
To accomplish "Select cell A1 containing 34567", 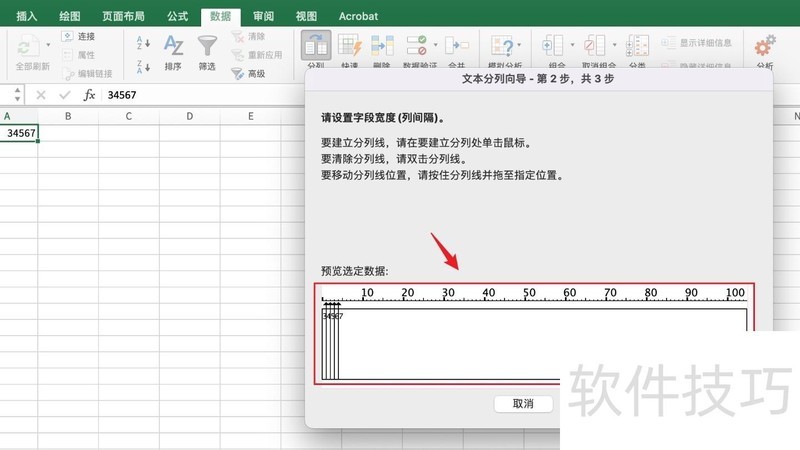I will pyautogui.click(x=19, y=133).
